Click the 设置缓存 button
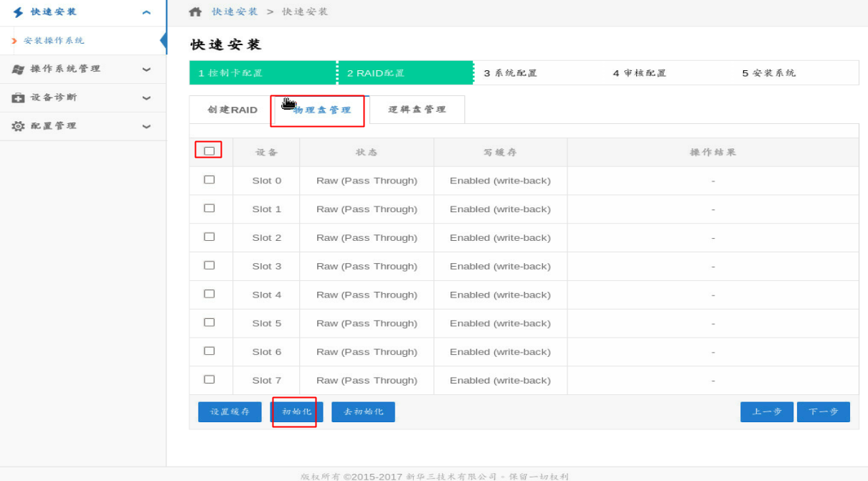 coord(230,411)
